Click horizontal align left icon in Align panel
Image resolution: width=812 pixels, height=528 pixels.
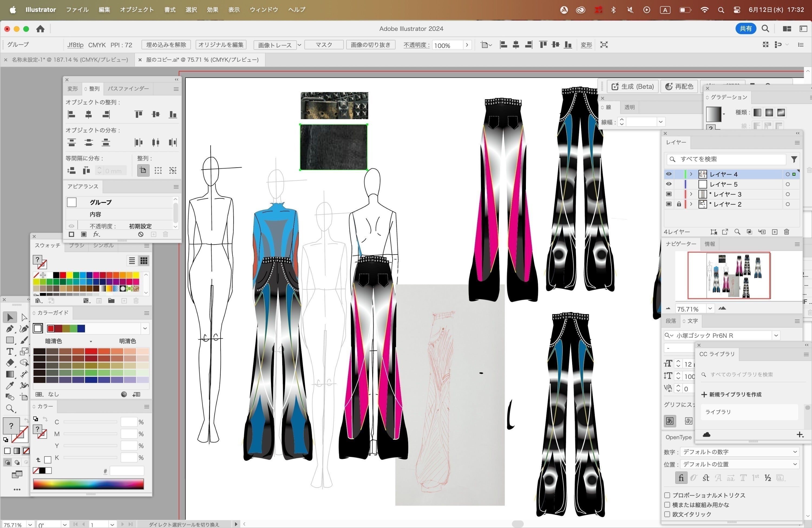(x=72, y=114)
